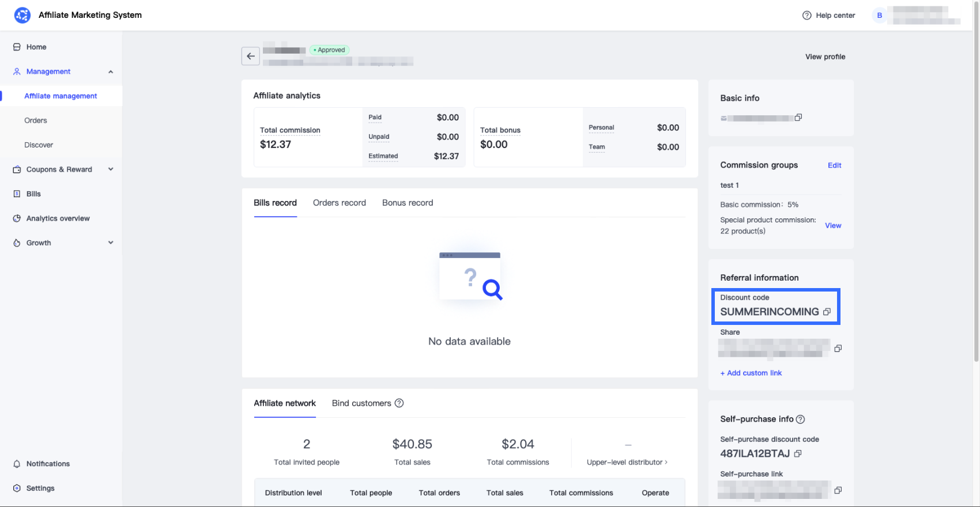Copy the SUMMERINCOMING discount code
This screenshot has width=980, height=507.
[827, 312]
